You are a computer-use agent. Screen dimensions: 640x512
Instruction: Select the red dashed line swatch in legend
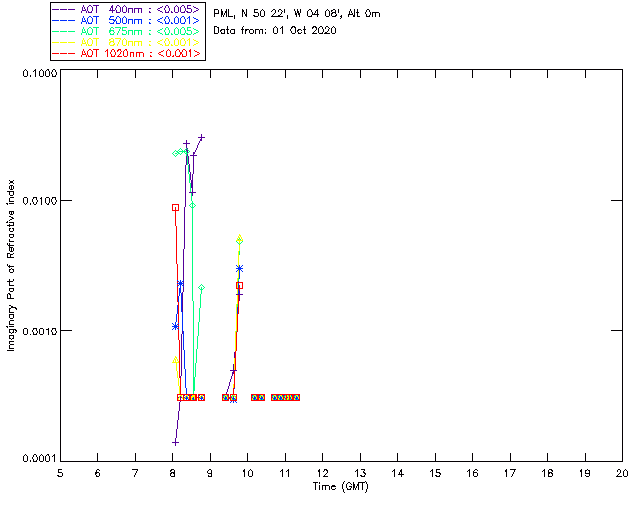64,53
